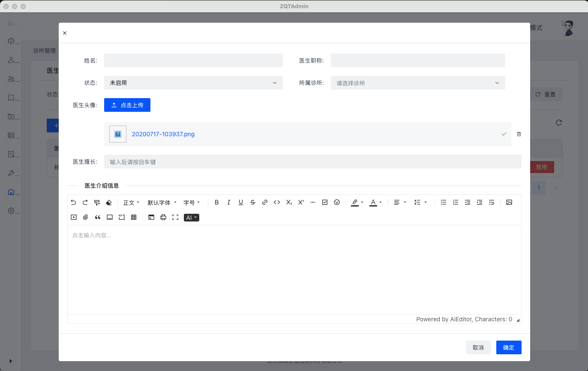Open the line height dropdown
Image resolution: width=588 pixels, height=371 pixels.
click(420, 202)
